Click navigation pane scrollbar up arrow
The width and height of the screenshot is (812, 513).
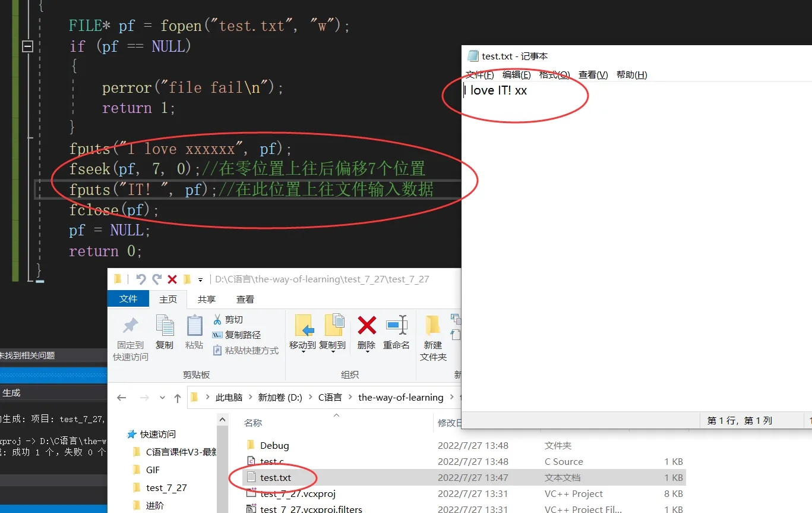[x=223, y=420]
